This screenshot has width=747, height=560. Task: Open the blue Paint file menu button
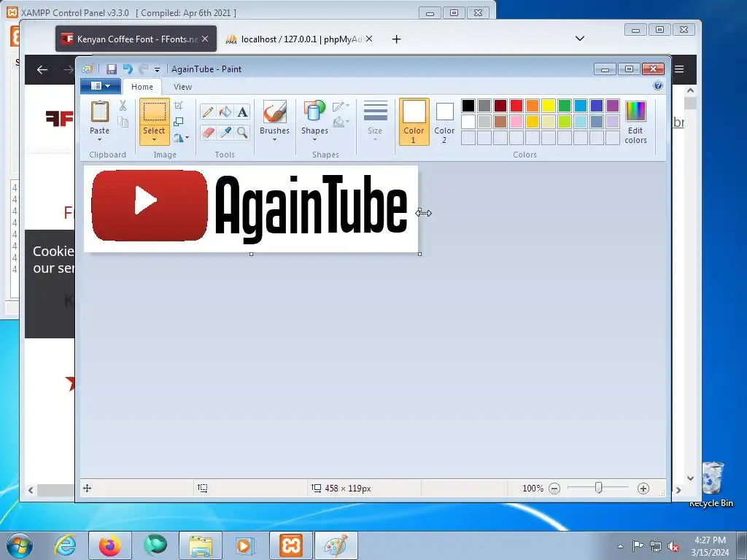[x=100, y=86]
